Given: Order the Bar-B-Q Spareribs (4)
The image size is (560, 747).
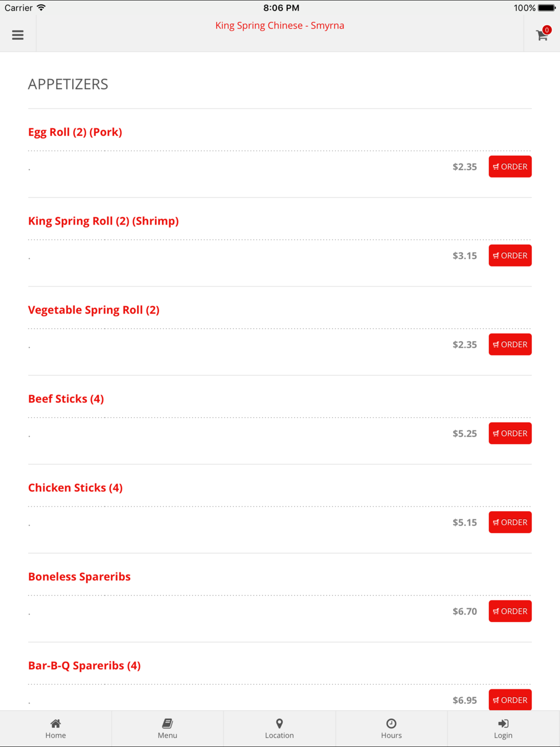Looking at the screenshot, I should point(510,700).
